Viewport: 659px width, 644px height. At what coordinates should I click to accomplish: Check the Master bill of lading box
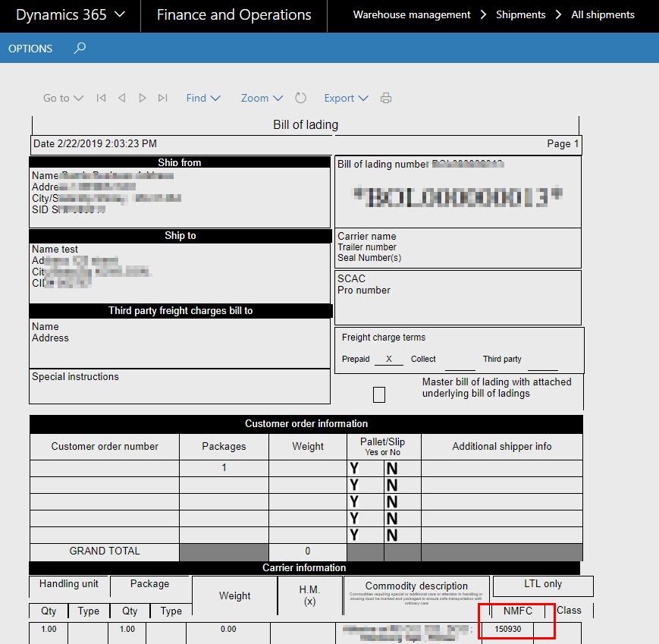379,394
